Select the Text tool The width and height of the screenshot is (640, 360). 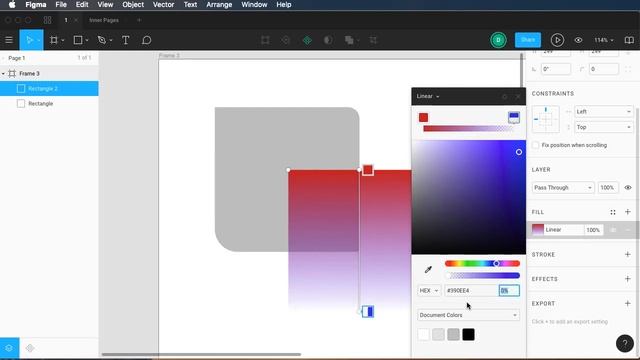tap(126, 40)
